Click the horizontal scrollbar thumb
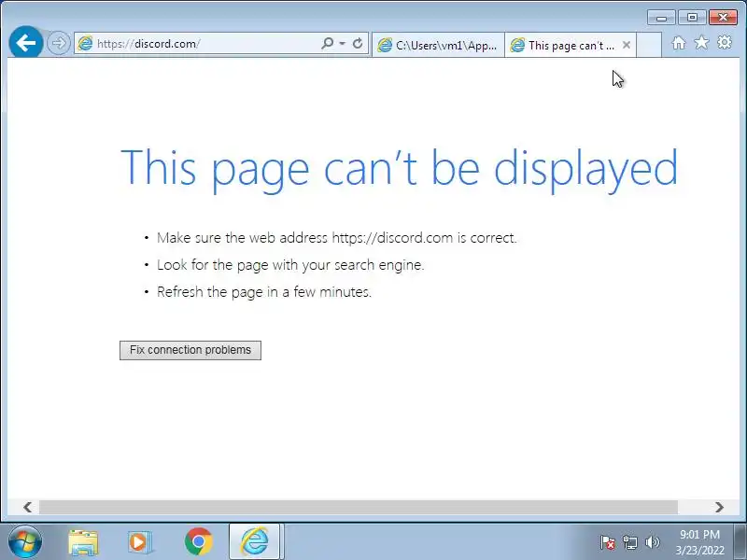 (x=359, y=507)
